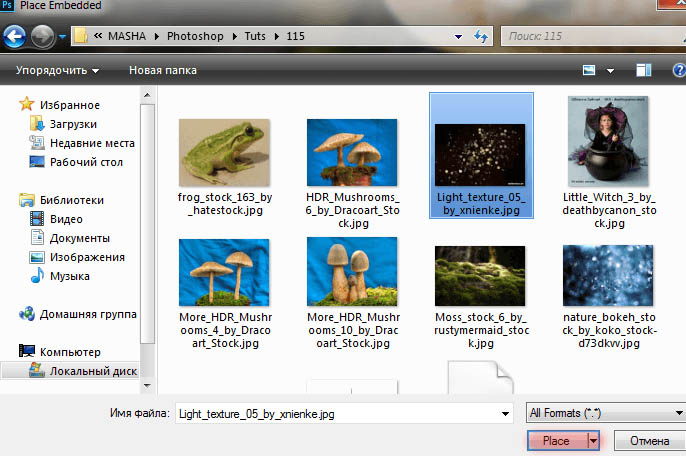The height and width of the screenshot is (456, 686).
Task: Open the recent locations arrow beside Forward
Action: [63, 37]
